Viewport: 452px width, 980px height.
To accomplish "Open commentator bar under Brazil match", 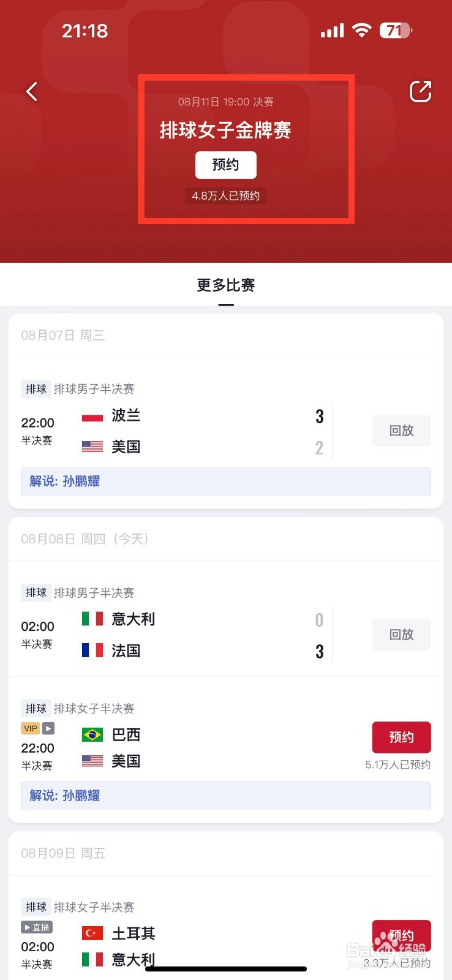I will [x=226, y=796].
